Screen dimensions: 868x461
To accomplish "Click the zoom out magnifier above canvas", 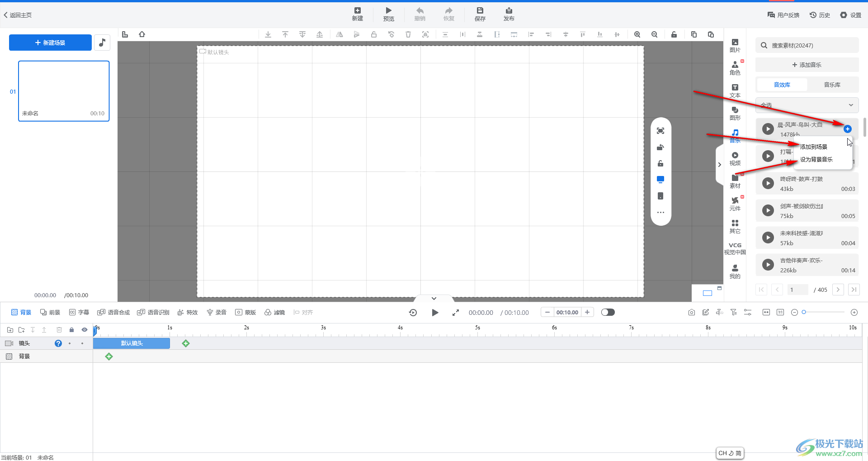I will [654, 34].
